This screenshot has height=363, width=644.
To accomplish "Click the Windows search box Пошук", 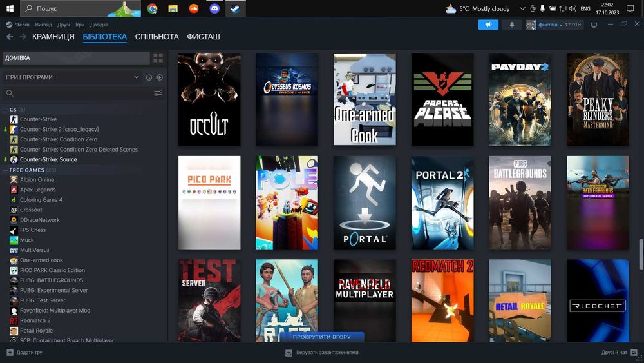I will coord(80,8).
